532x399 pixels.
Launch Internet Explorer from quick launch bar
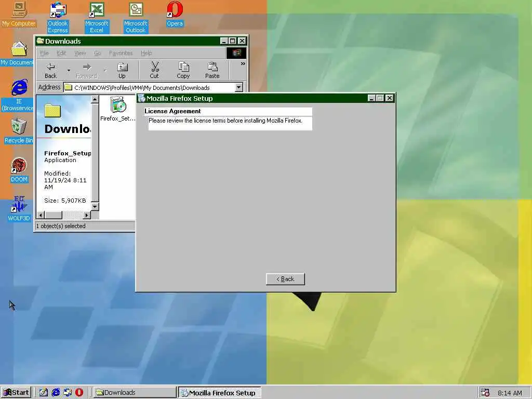click(56, 393)
